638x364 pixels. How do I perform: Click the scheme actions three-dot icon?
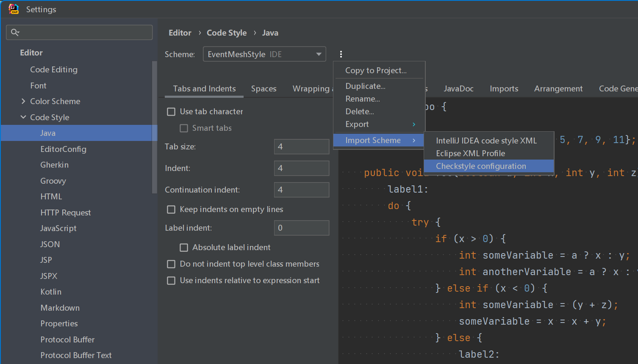(x=341, y=54)
